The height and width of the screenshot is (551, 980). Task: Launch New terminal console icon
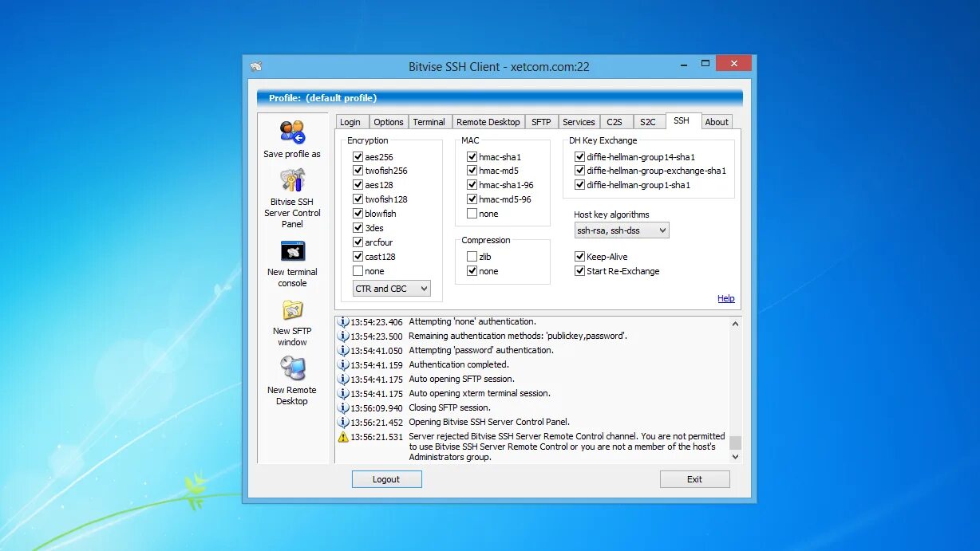292,251
